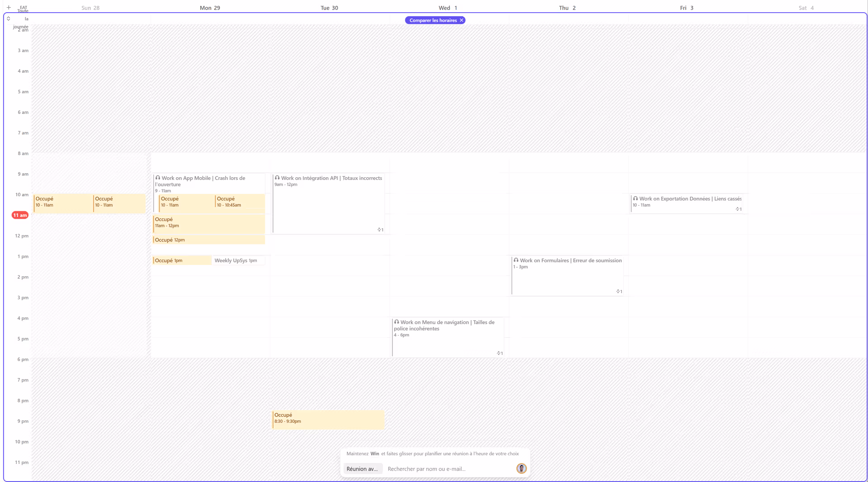Select the Sunday Occupé 10 - 11am event
This screenshot has height=482, width=868.
click(63, 203)
